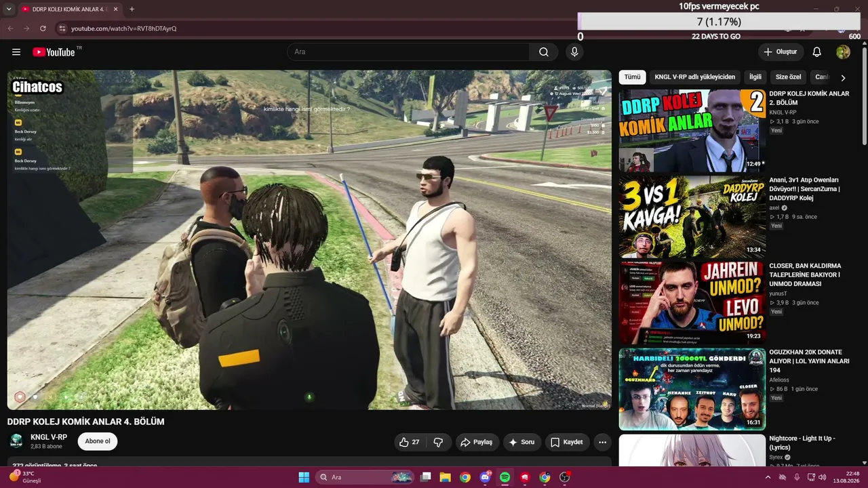Open the axel channel link
868x488 pixels.
774,208
